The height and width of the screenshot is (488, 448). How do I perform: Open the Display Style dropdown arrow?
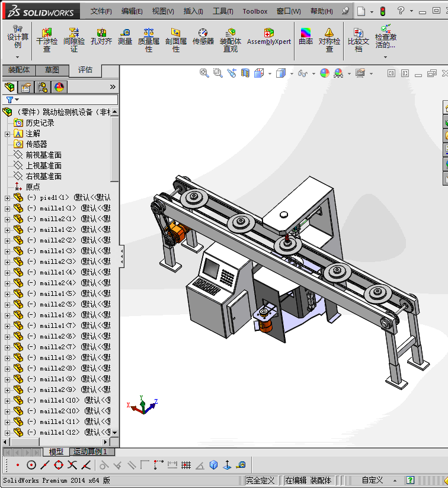pos(292,74)
